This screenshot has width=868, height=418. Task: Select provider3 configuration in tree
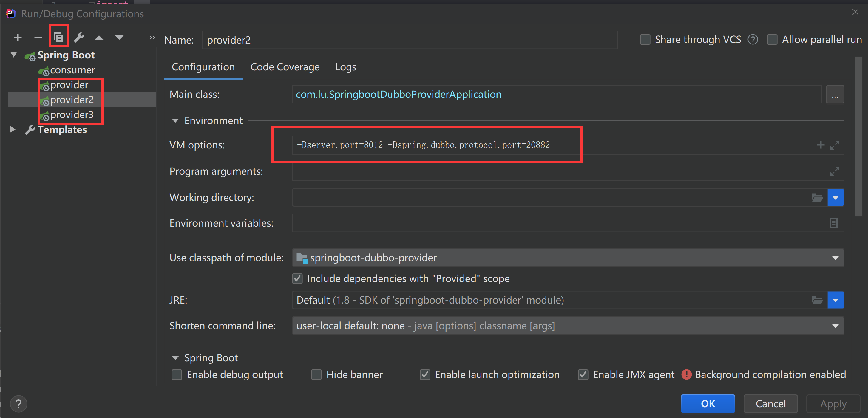click(x=72, y=115)
